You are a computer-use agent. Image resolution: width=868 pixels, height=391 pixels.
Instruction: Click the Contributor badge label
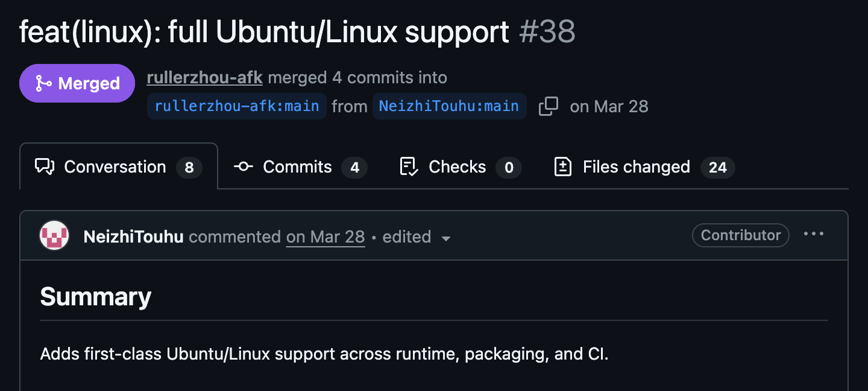[x=741, y=235]
